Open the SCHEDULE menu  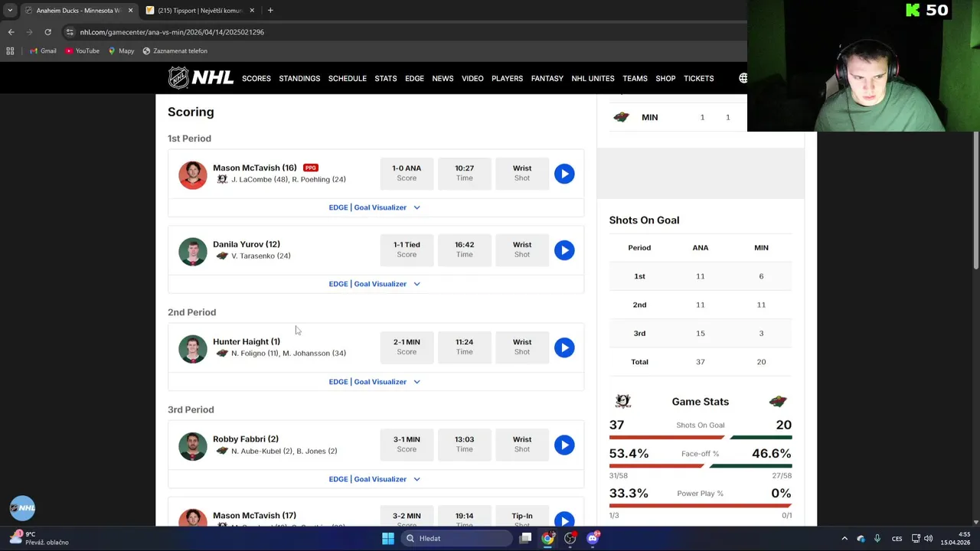pos(348,78)
